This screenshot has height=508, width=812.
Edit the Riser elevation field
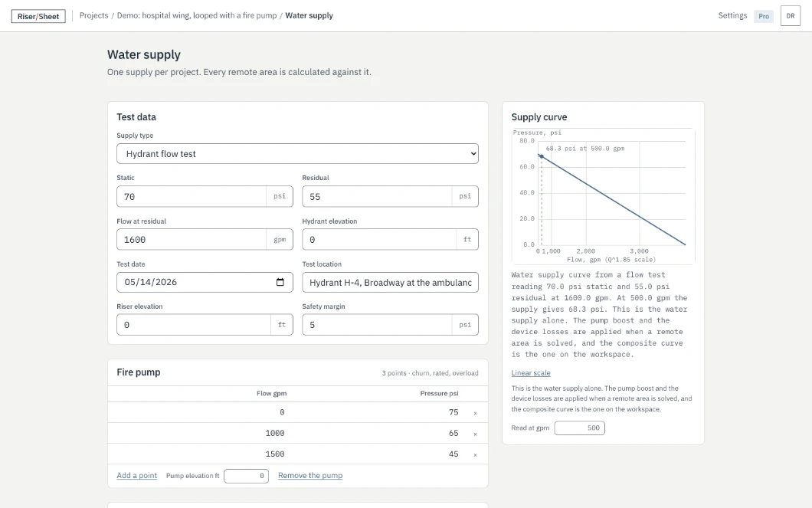(x=194, y=325)
